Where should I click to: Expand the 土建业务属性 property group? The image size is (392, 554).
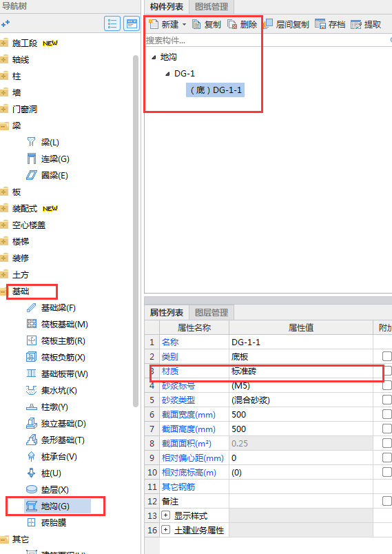click(165, 530)
